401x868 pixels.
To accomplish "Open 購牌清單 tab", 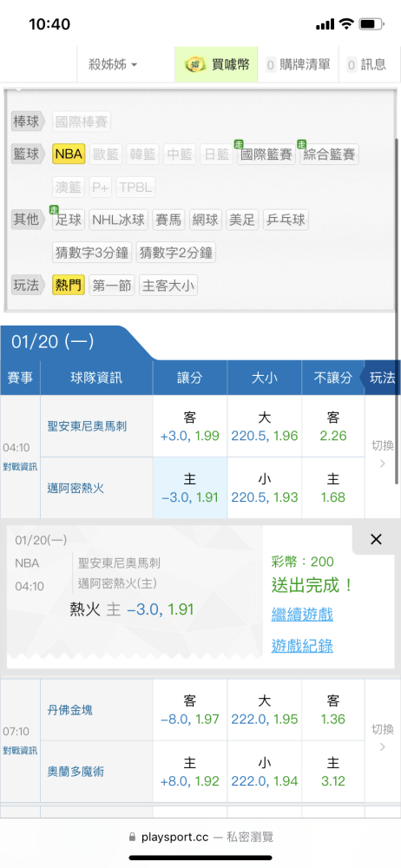I will 298,65.
